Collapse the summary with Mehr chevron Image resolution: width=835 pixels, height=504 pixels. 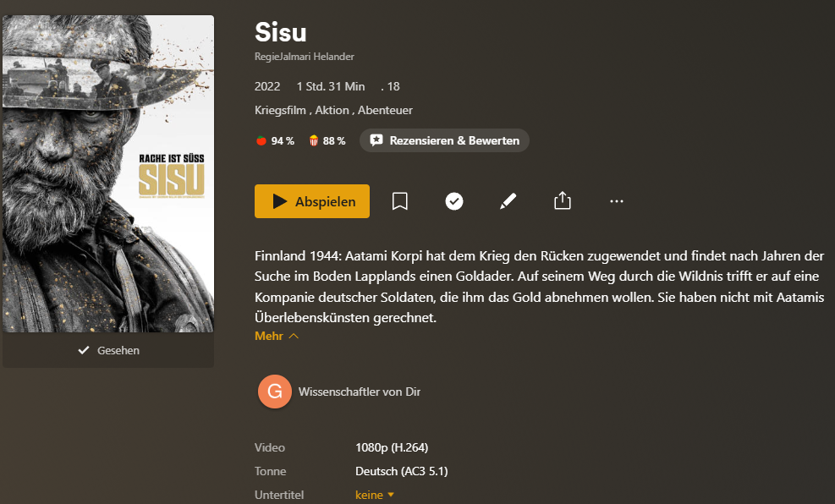pyautogui.click(x=277, y=336)
